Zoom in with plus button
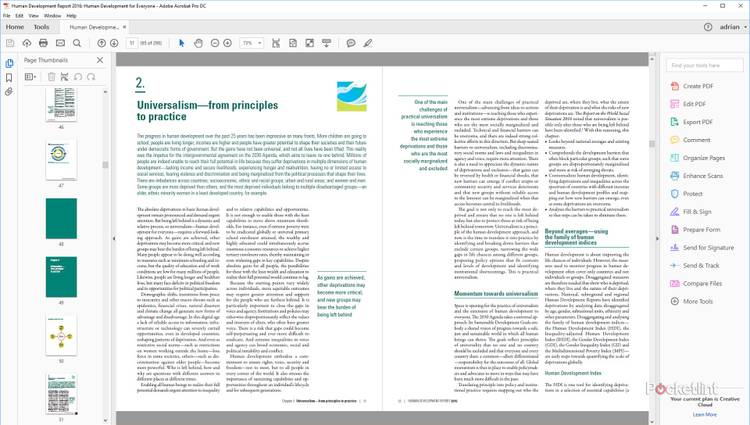750x425 pixels. point(228,43)
